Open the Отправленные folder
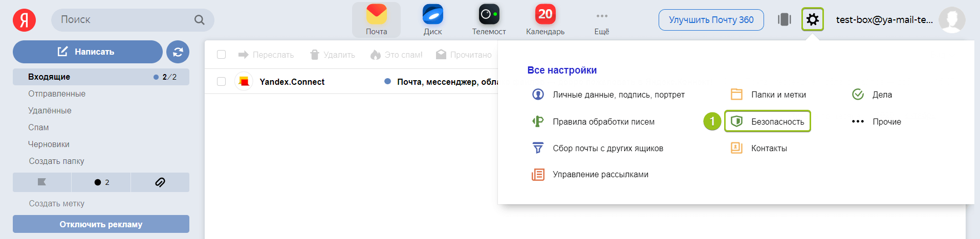Viewport: 980px width, 239px height. pos(57,93)
